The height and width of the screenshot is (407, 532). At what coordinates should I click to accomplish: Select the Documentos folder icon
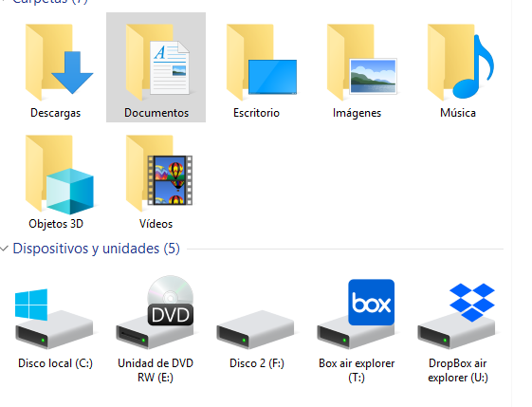click(157, 62)
